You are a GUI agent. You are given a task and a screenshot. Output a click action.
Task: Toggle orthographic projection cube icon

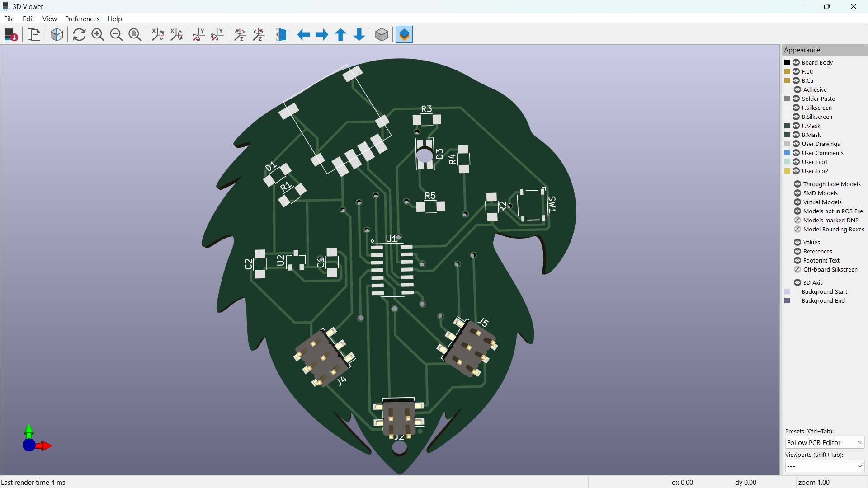coord(382,35)
